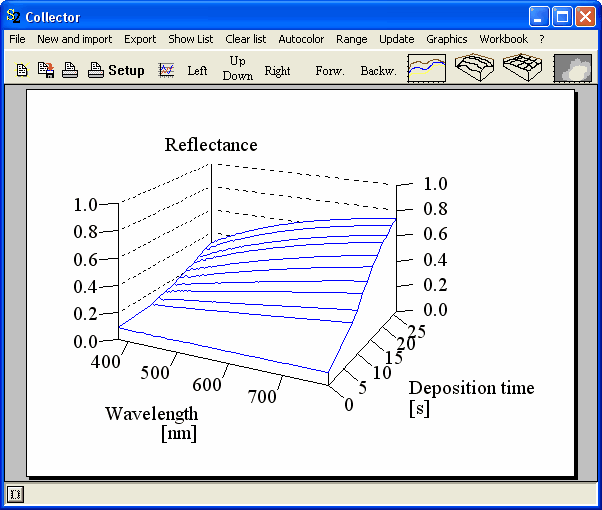Open the Workbook menu
The height and width of the screenshot is (510, 602).
[503, 39]
